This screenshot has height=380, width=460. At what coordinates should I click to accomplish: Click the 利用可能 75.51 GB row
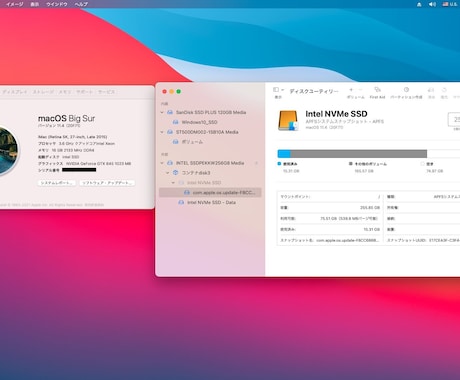[x=330, y=218]
